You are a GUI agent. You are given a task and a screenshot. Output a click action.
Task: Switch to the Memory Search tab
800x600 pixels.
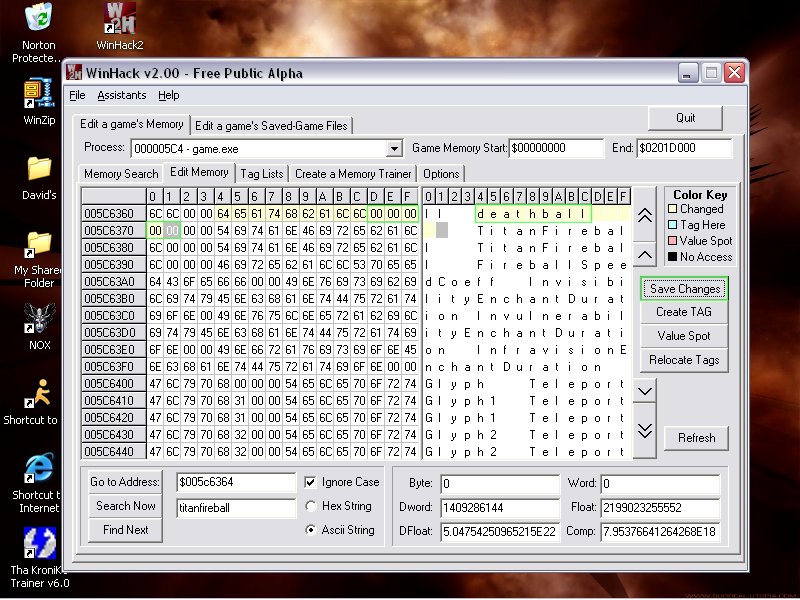click(121, 174)
